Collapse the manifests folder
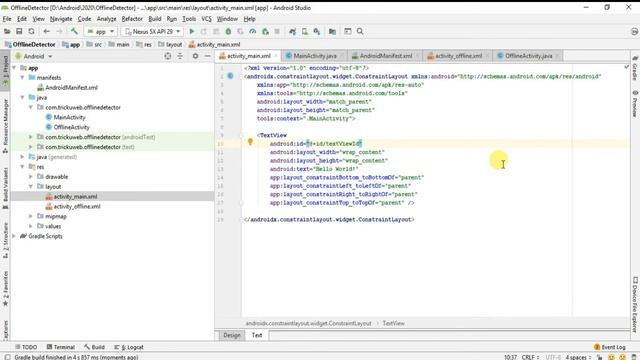Viewport: 640px width, 360px height. pyautogui.click(x=22, y=78)
